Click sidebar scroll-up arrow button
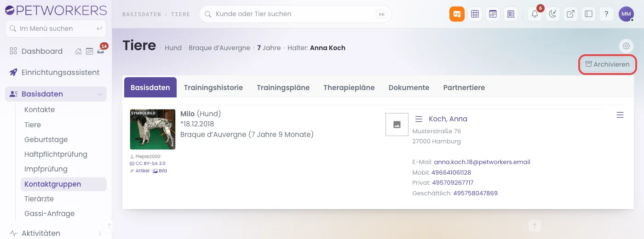The image size is (644, 239). click(x=109, y=226)
